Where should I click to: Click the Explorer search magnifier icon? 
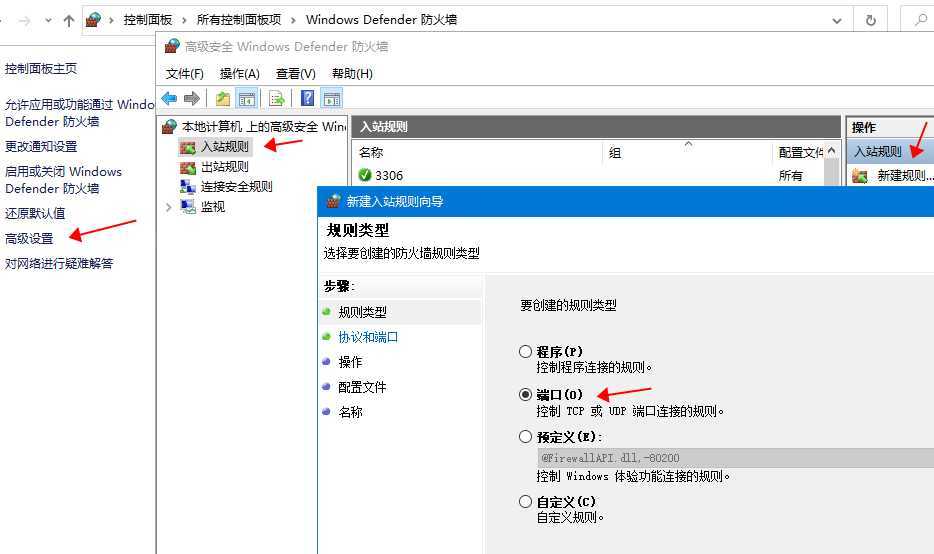tap(921, 20)
